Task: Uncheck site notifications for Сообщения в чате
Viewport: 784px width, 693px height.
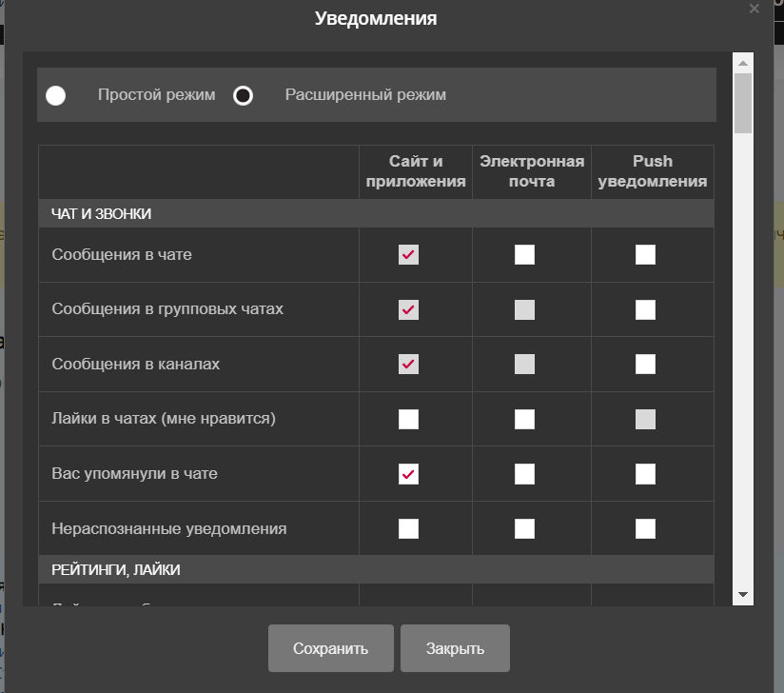Action: point(408,254)
